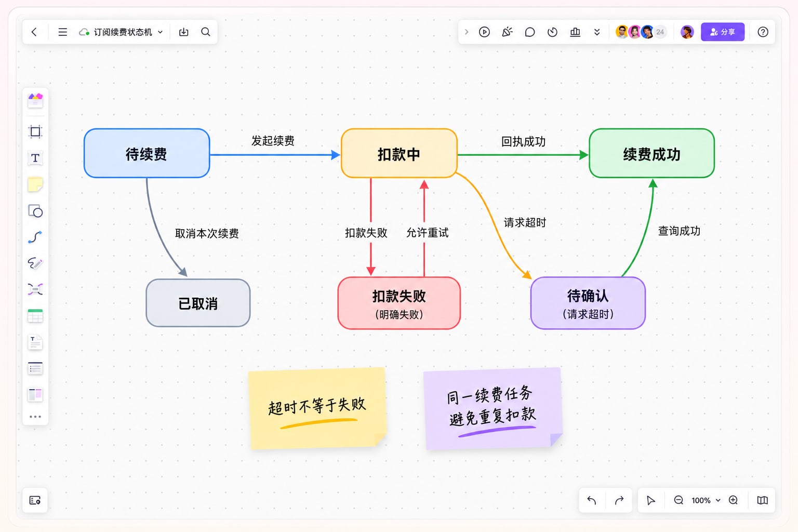Open the voting icon
Image resolution: width=798 pixels, height=532 pixels.
(575, 32)
